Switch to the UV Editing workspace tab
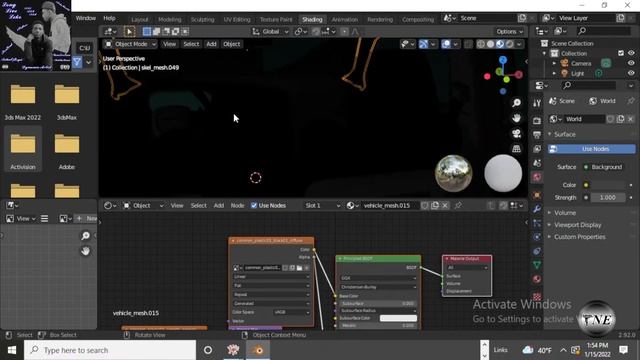Viewport: 640px width, 360px height. (237, 19)
